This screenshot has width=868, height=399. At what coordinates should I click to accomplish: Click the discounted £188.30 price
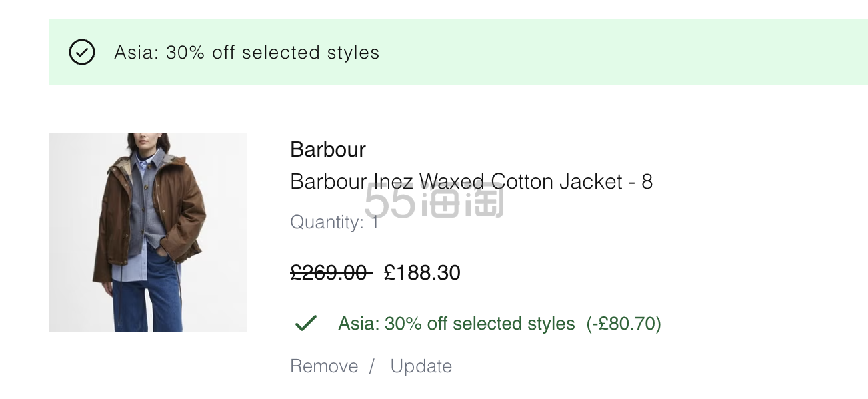pyautogui.click(x=422, y=272)
